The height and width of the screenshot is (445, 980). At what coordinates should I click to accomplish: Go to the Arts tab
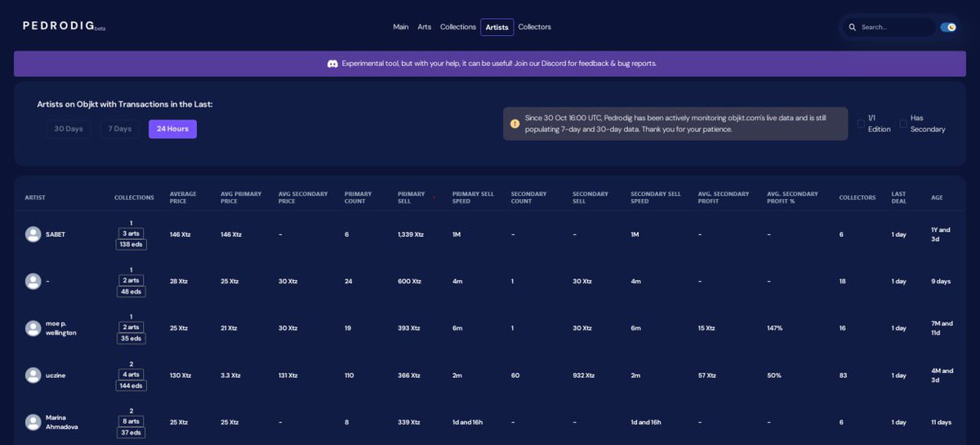[x=425, y=27]
